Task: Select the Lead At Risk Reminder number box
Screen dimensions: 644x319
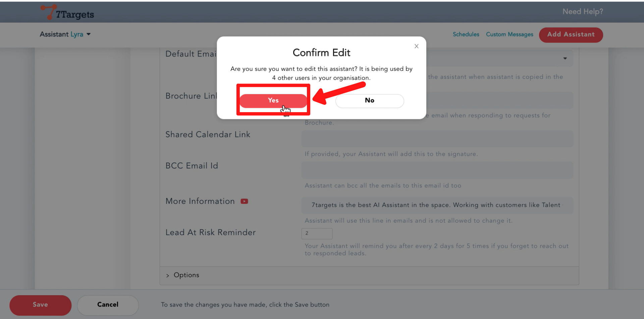Action: (x=317, y=233)
